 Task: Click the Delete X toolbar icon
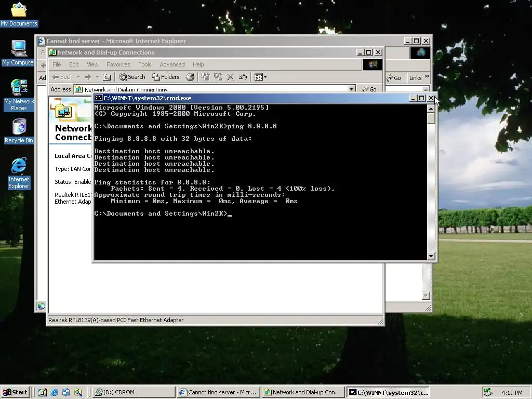pos(230,77)
